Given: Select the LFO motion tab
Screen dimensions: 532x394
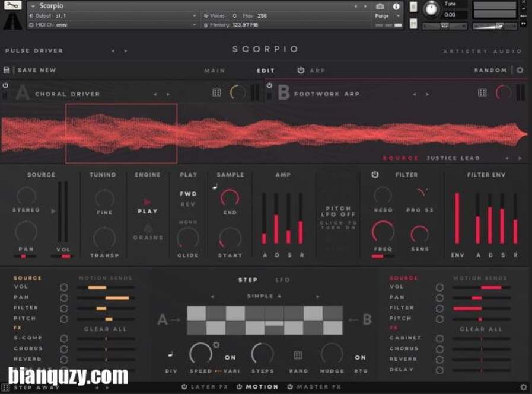Looking at the screenshot, I should pyautogui.click(x=282, y=280).
